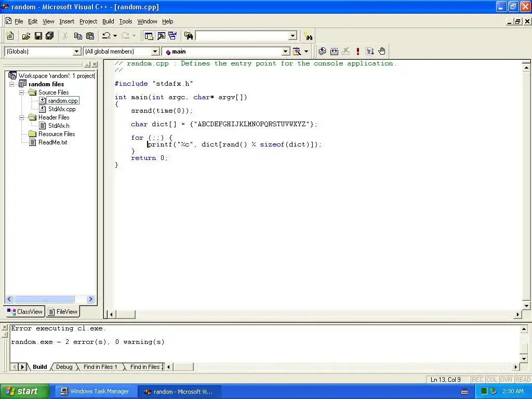The height and width of the screenshot is (399, 532).
Task: Switch to the FileView tab
Action: pos(63,312)
